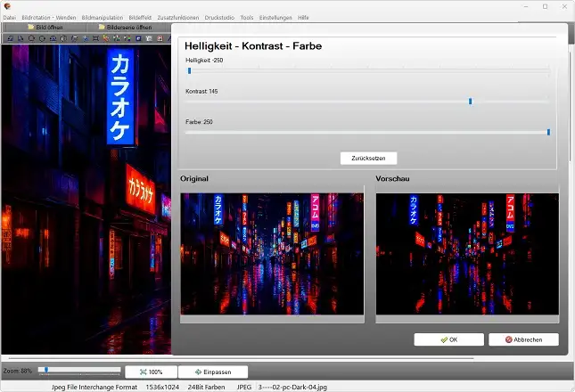Click the application icon in title bar
This screenshot has width=575, height=392.
(7, 6)
